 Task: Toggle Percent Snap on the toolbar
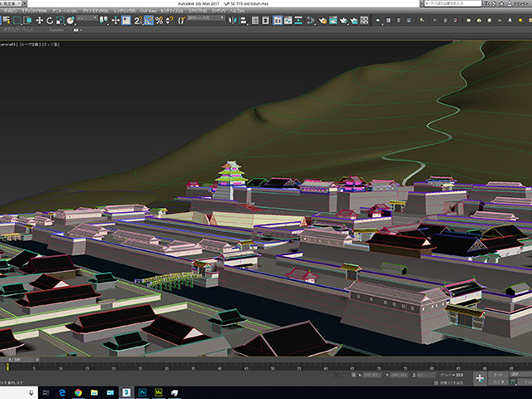point(158,20)
